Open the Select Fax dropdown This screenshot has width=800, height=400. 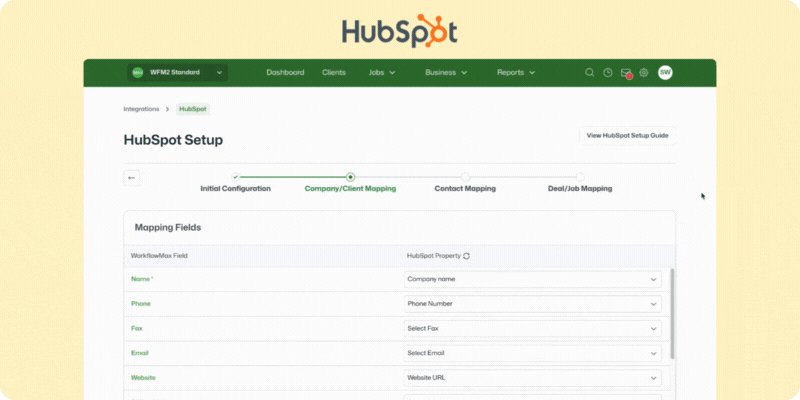[x=533, y=329]
